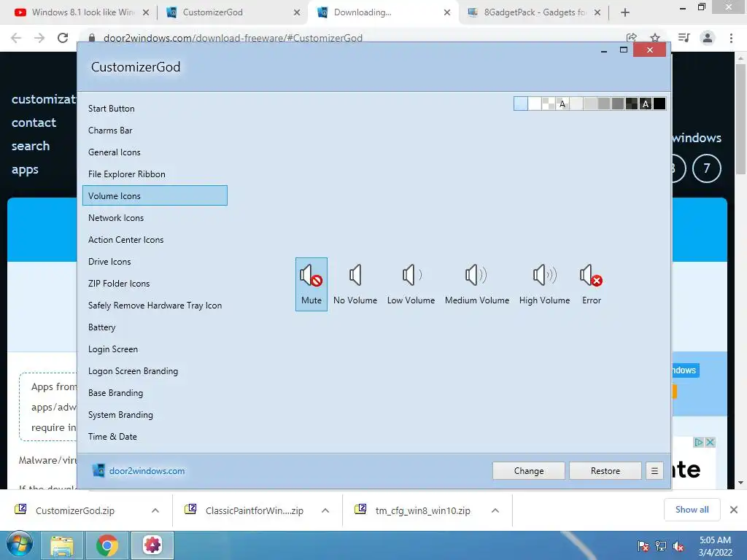The image size is (747, 560).
Task: Click the door2windows logo icon in footer
Action: tap(98, 470)
